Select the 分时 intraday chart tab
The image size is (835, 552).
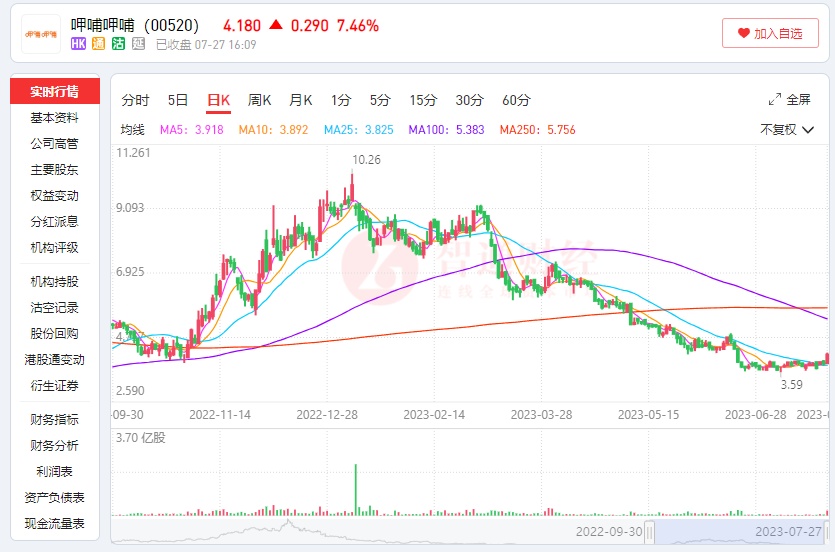click(x=135, y=100)
